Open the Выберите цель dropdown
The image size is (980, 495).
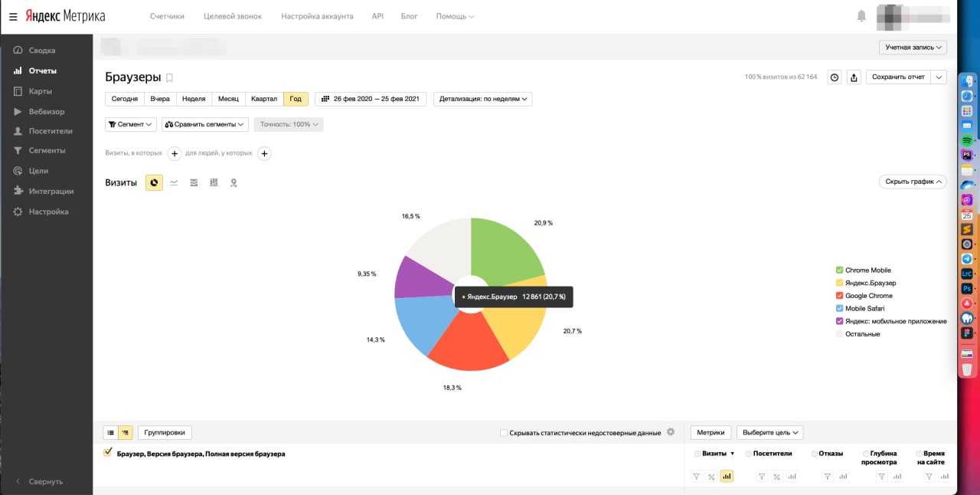(769, 432)
